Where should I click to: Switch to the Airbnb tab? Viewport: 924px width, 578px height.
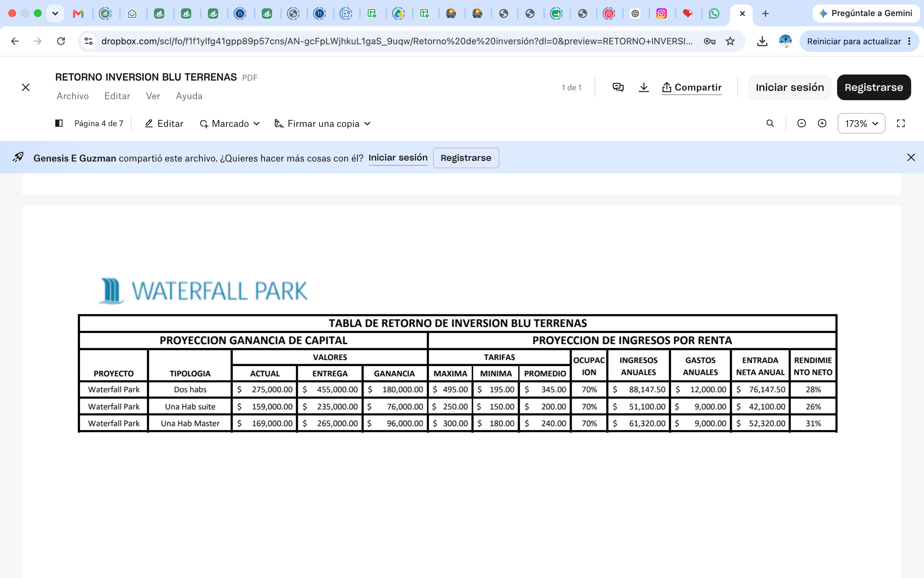pos(609,14)
